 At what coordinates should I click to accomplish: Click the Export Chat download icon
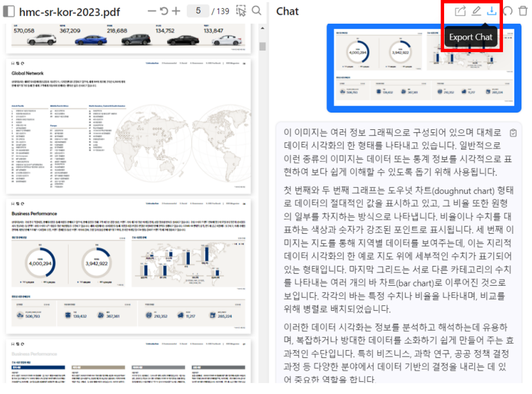[491, 11]
